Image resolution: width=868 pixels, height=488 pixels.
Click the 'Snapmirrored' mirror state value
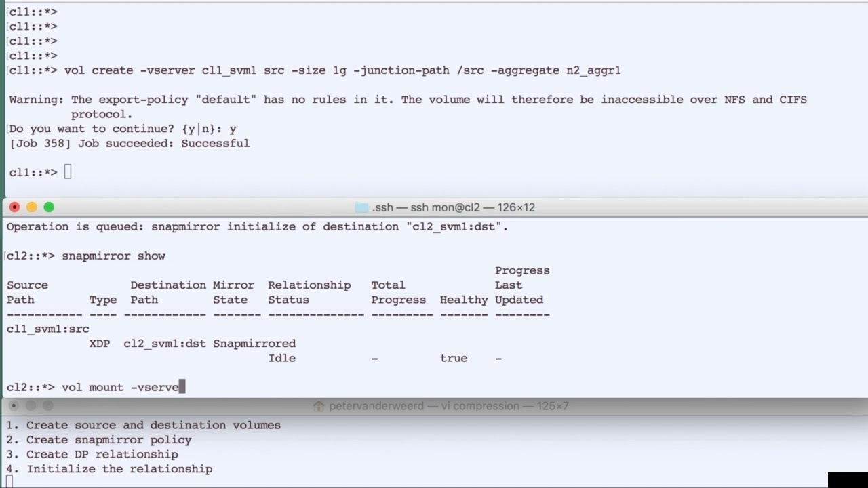coord(254,344)
